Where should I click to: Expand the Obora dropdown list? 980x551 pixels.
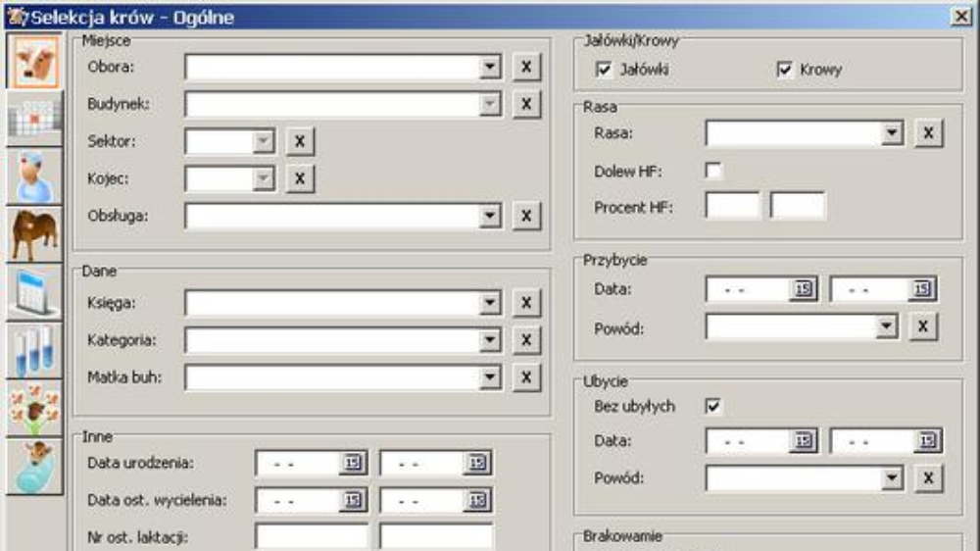coord(491,67)
